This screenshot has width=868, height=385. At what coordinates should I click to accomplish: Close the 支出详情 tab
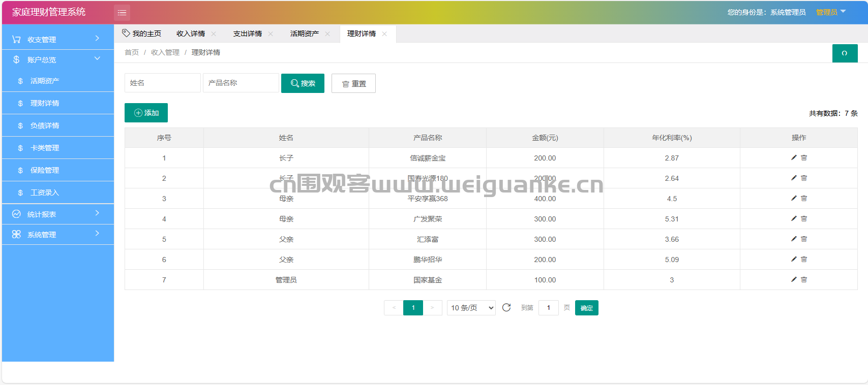[x=271, y=34]
